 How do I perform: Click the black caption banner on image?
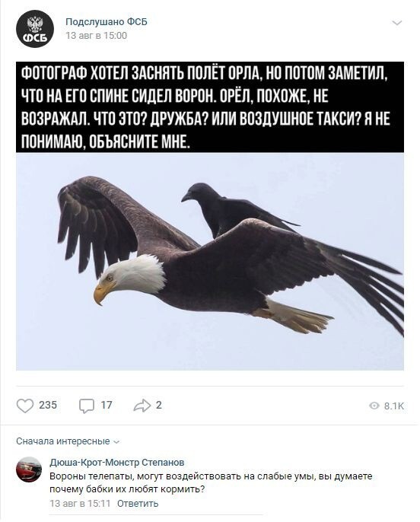210,107
